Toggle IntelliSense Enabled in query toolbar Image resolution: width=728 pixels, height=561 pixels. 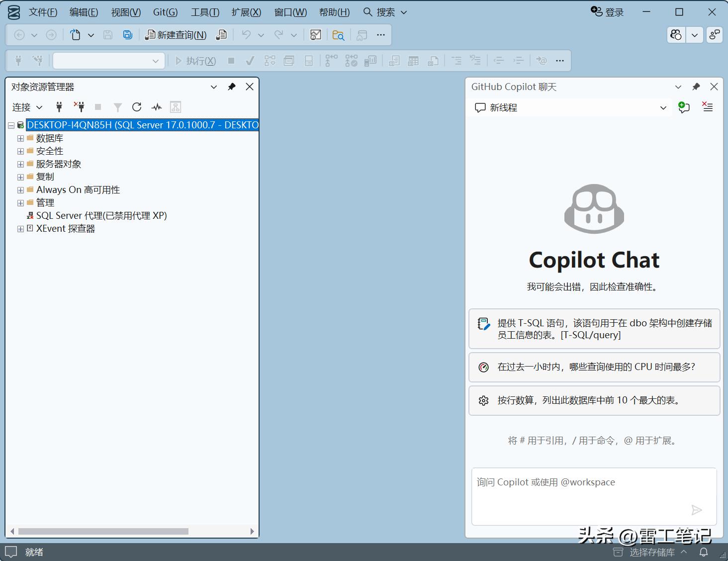click(x=309, y=61)
